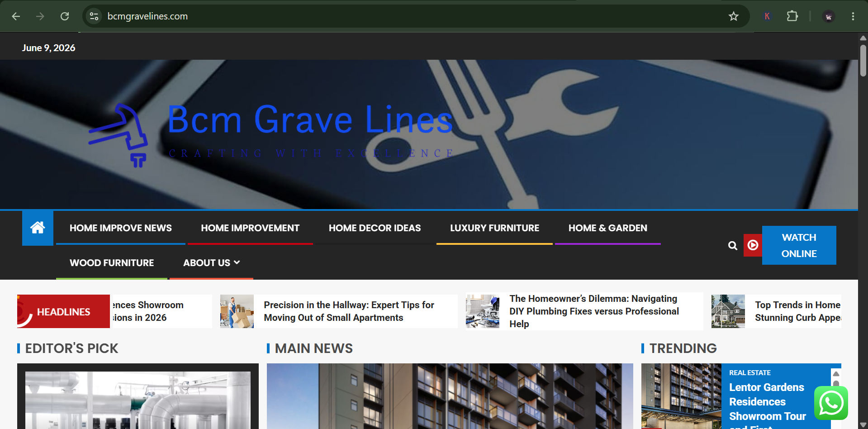Open the Chrome three-dot menu

(x=853, y=16)
